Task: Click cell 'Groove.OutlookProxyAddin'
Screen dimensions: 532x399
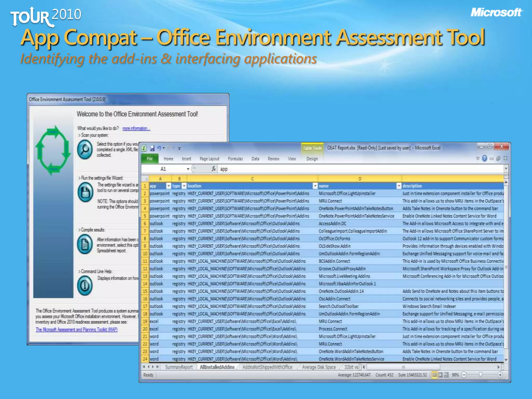Action: [x=360, y=269]
